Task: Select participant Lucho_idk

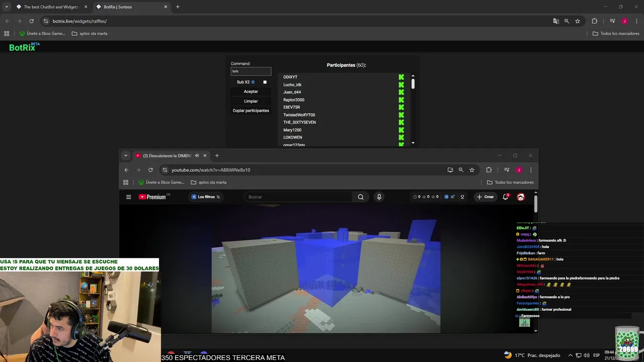Action: pos(292,85)
